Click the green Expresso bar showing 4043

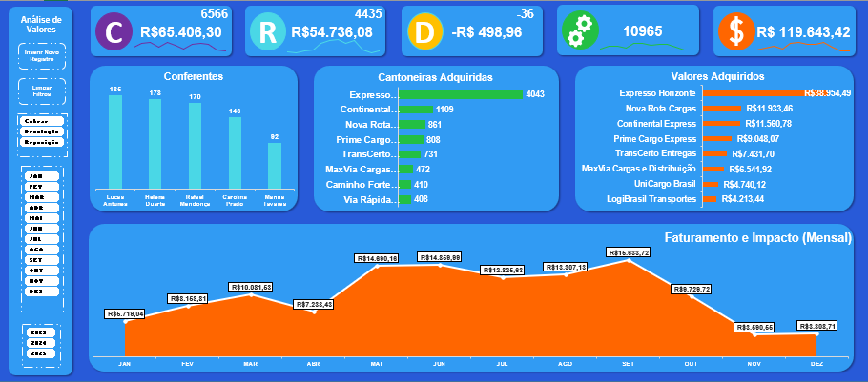(x=461, y=94)
